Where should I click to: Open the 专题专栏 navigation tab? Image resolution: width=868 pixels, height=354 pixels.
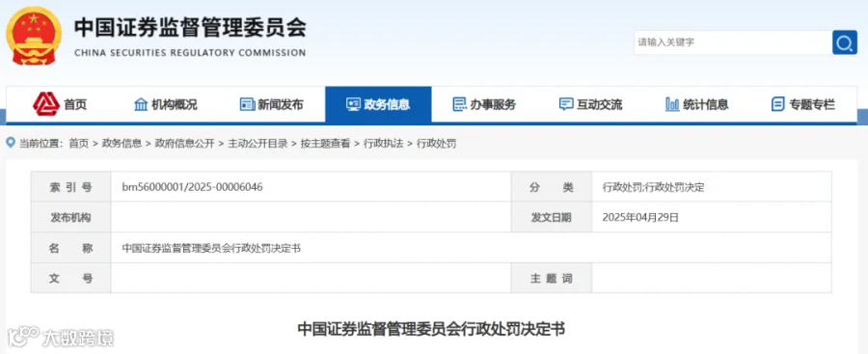(803, 104)
